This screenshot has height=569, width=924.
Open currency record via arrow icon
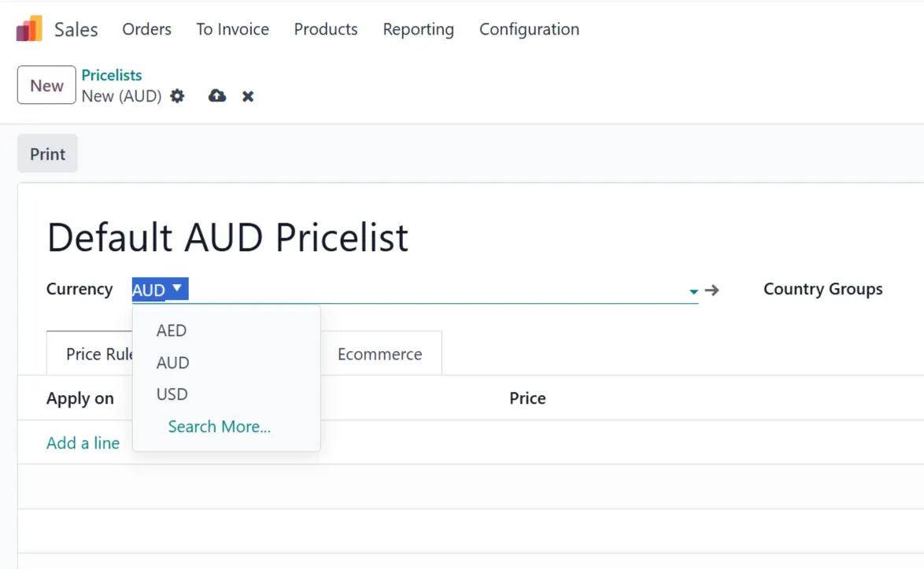coord(711,290)
